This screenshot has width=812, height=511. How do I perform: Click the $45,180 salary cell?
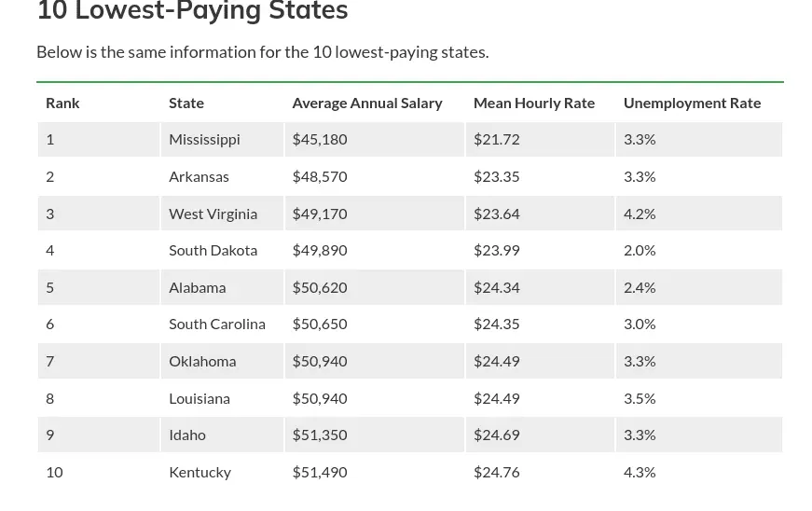coord(320,139)
